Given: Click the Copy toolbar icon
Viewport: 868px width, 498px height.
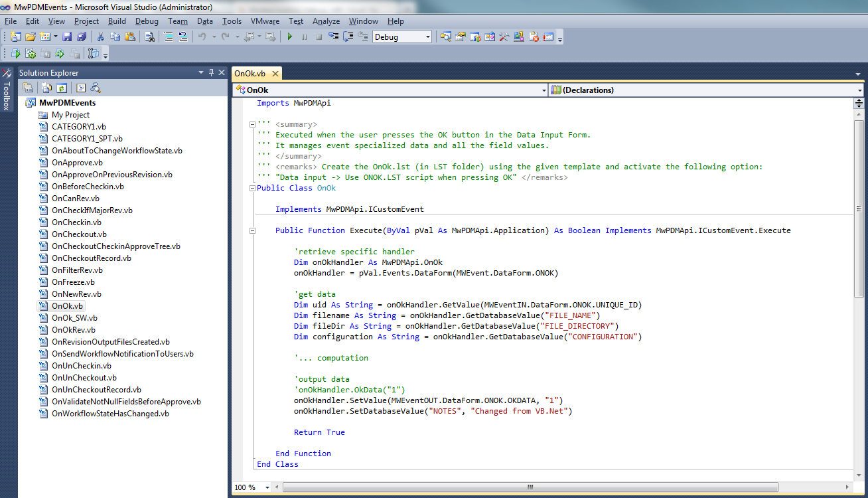Looking at the screenshot, I should coord(114,37).
